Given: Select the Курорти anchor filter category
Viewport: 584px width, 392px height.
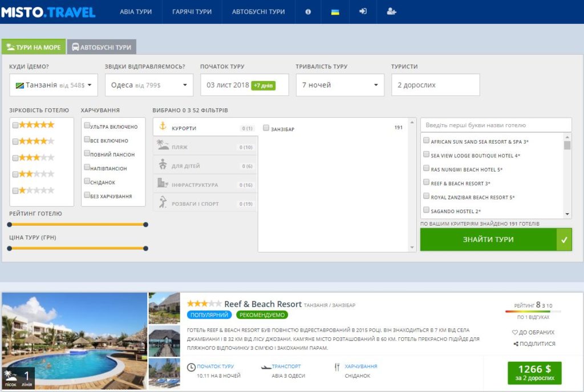Looking at the screenshot, I should tap(205, 127).
